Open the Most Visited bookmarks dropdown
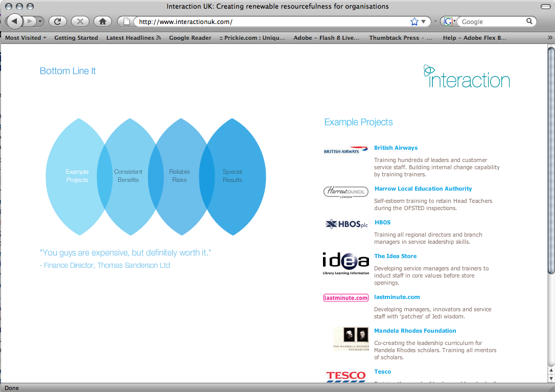 click(x=26, y=38)
